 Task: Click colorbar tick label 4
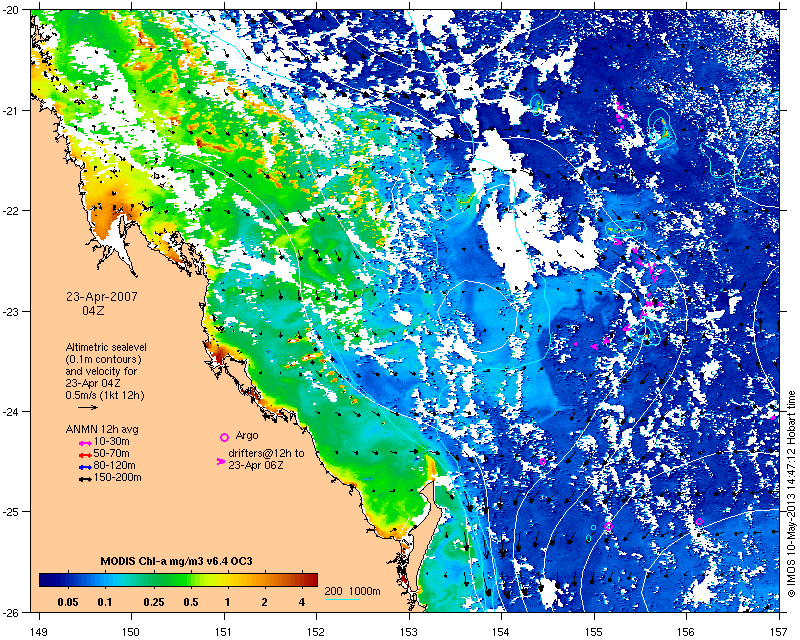coord(302,602)
